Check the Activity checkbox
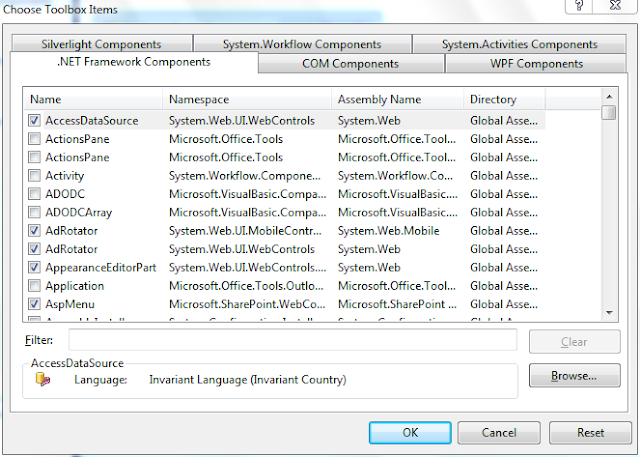This screenshot has height=457, width=640. (x=34, y=175)
